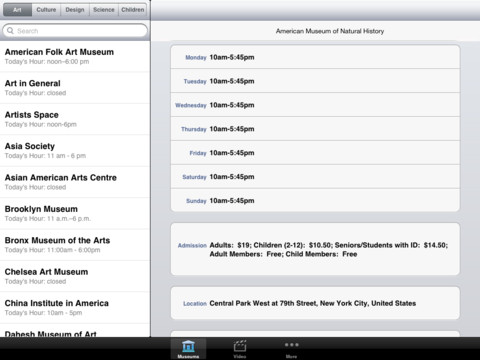This screenshot has width=480, height=360.
Task: Open China Institute in America entry
Action: point(75,307)
